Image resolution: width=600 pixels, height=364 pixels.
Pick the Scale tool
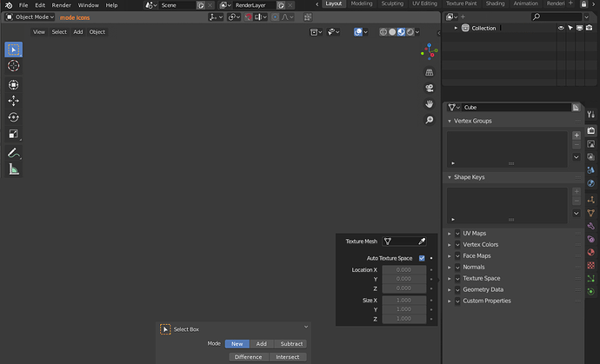[13, 134]
